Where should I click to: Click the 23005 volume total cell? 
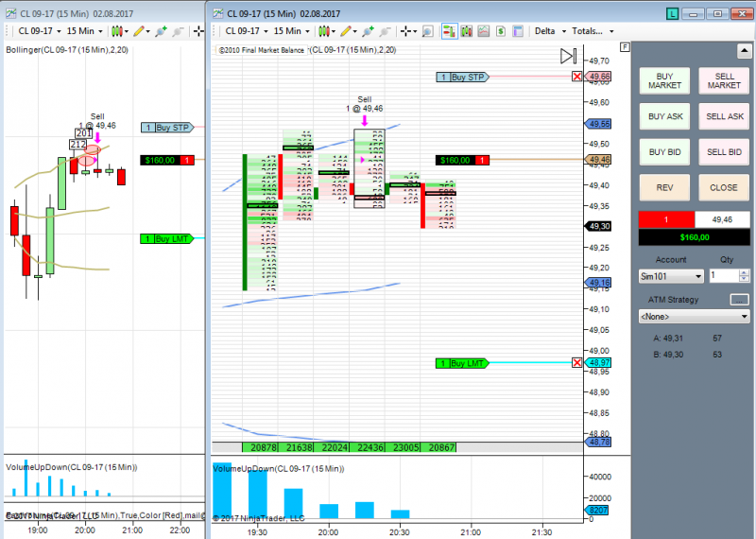tap(403, 447)
